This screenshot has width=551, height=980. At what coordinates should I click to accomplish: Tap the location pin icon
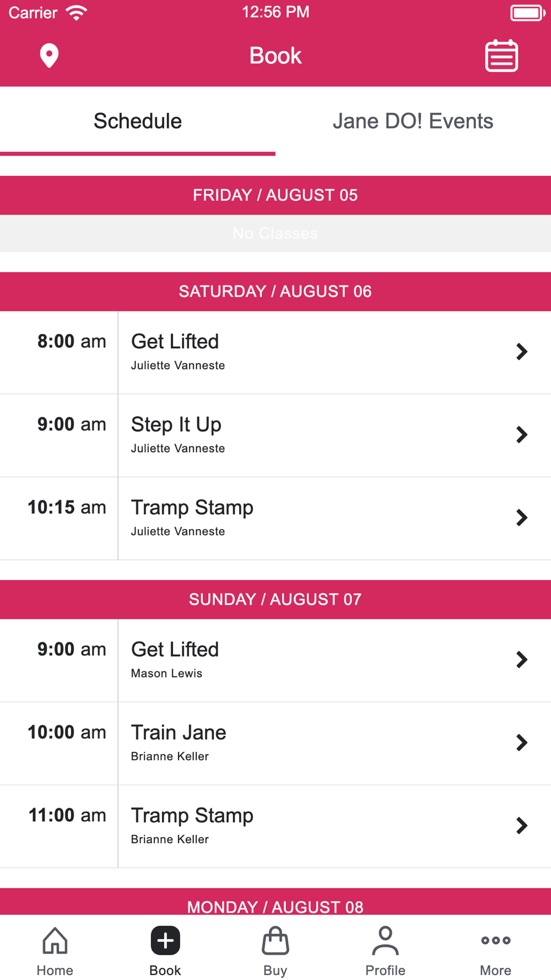[49, 56]
